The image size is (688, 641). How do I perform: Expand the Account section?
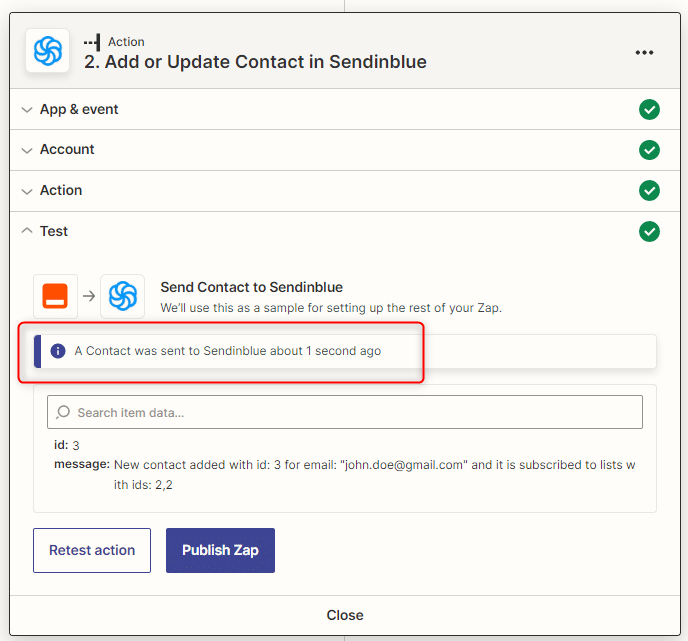27,150
